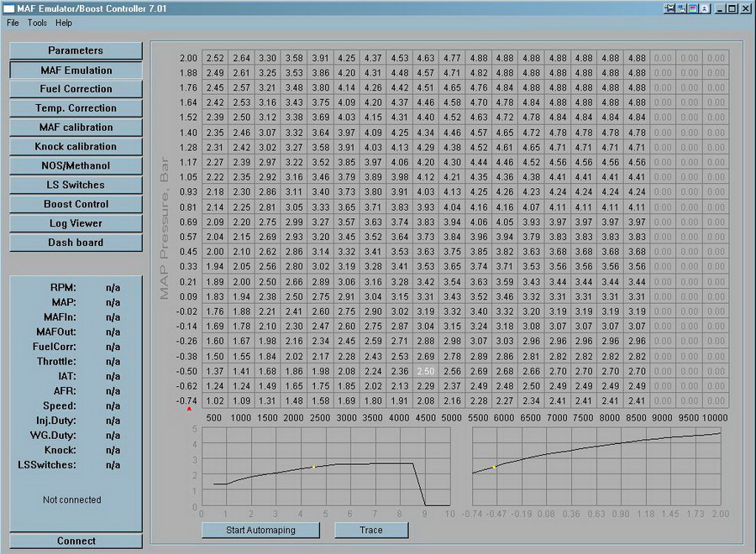The height and width of the screenshot is (554, 756).
Task: Select the MAF Emulation page
Action: point(76,71)
